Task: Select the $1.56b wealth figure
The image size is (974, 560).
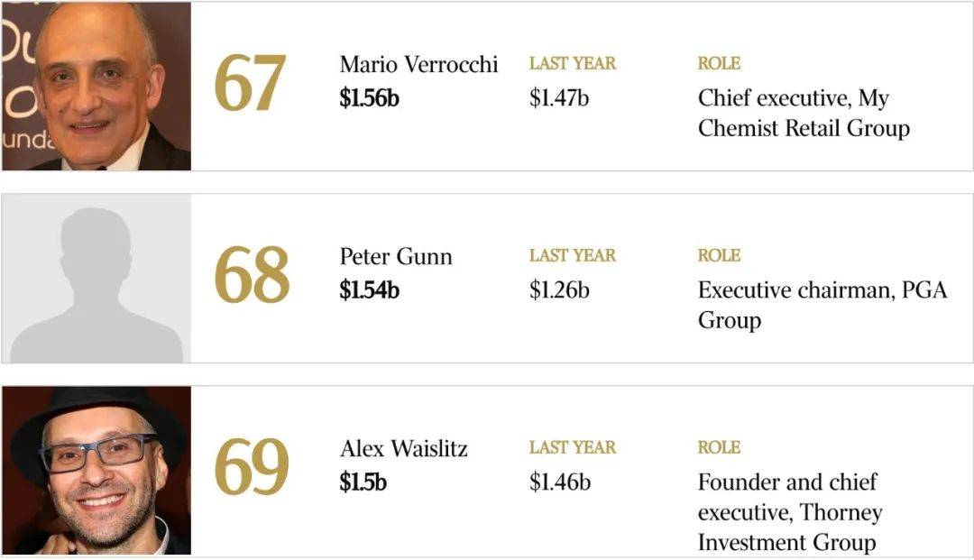Action: click(369, 98)
